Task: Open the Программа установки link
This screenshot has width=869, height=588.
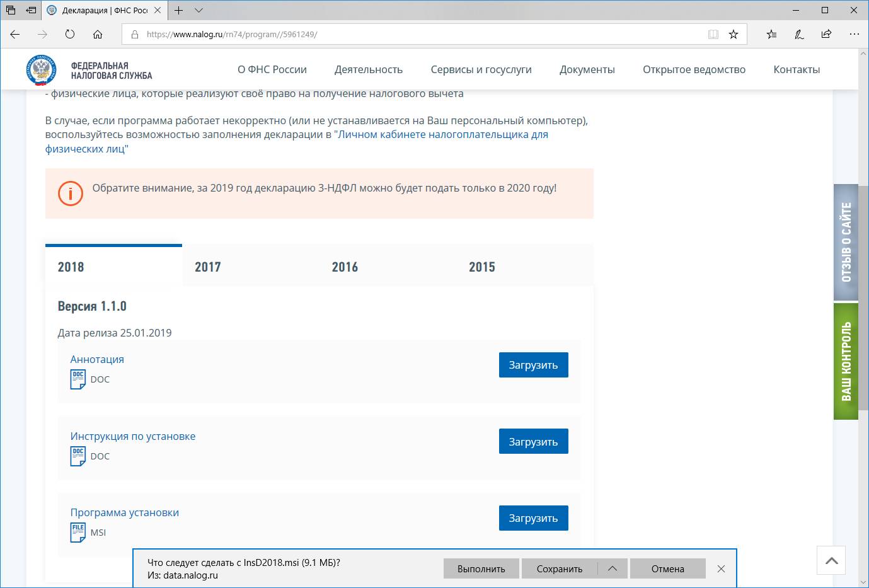Action: tap(125, 512)
